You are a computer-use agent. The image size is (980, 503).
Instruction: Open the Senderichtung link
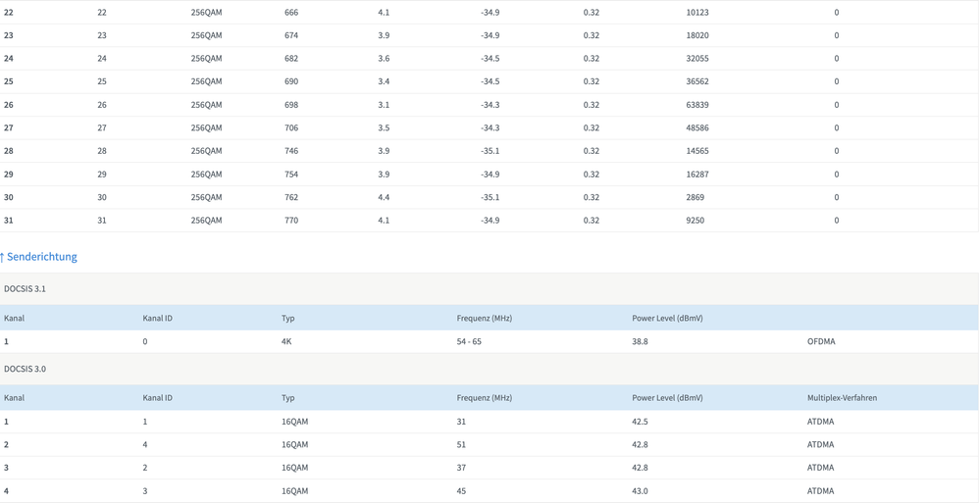pyautogui.click(x=42, y=257)
